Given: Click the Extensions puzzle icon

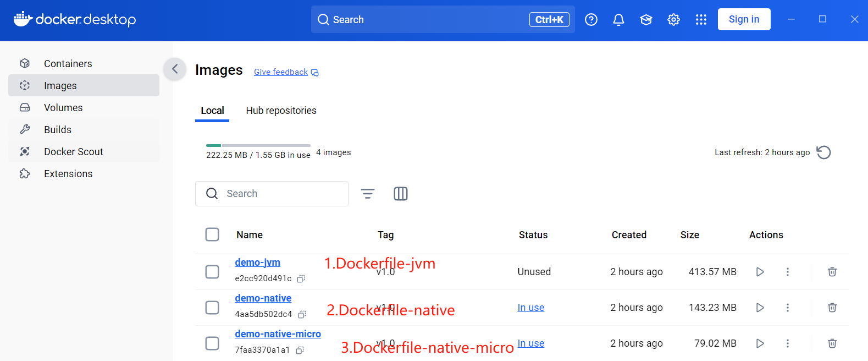Looking at the screenshot, I should point(25,173).
